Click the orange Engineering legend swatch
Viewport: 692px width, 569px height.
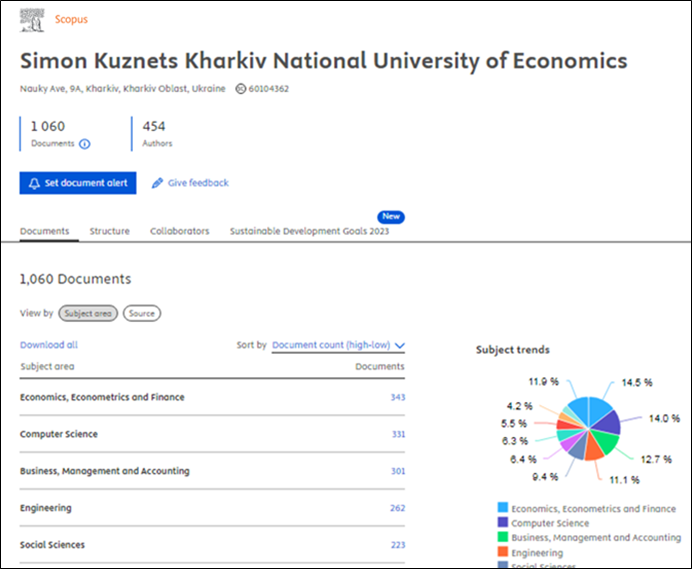point(503,551)
